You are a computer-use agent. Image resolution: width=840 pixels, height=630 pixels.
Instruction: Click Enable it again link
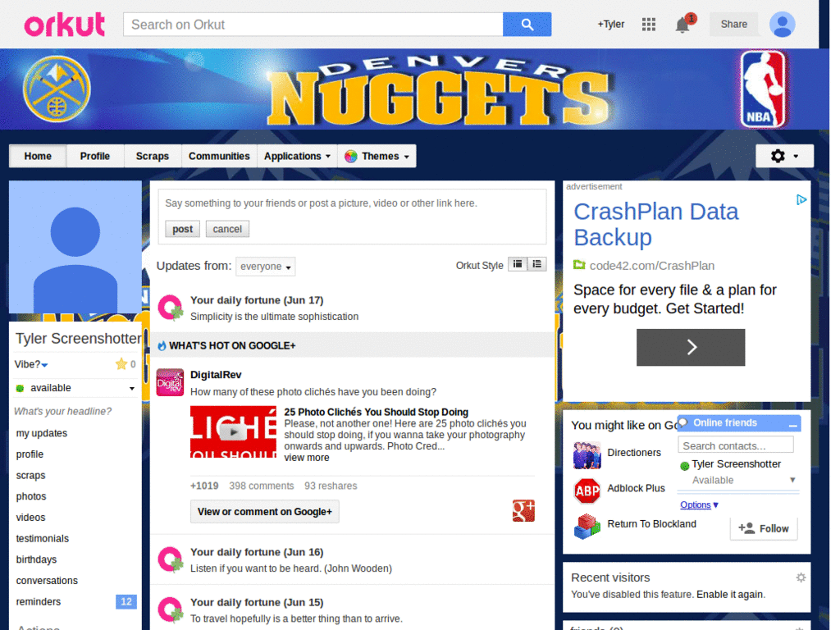[731, 594]
